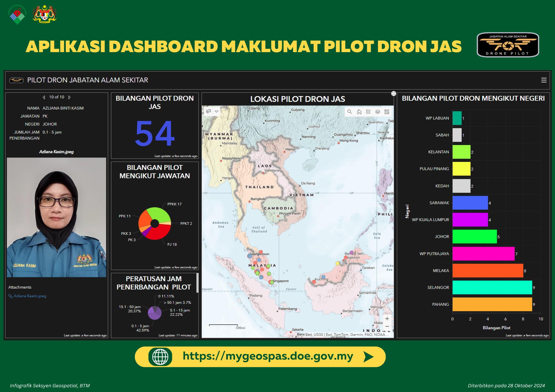The height and width of the screenshot is (392, 555).
Task: Click the 'PKK 3' pie label
Action: click(126, 234)
